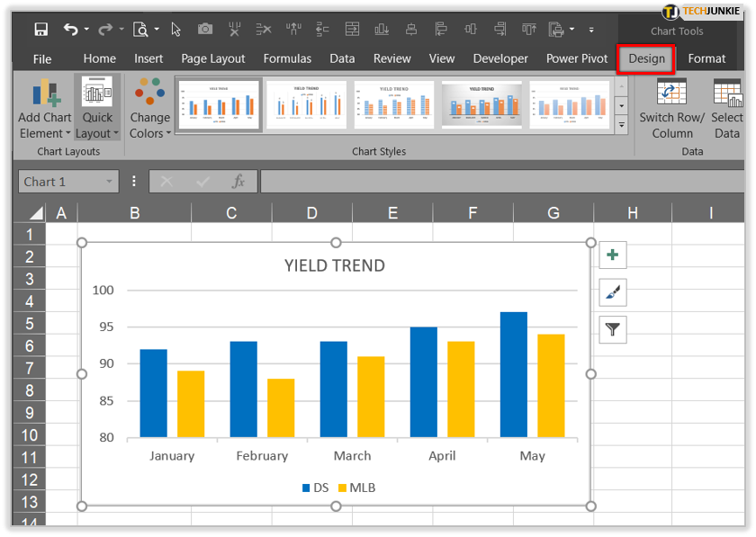Switch to the Formulas tab
The image size is (756, 537).
(x=287, y=58)
